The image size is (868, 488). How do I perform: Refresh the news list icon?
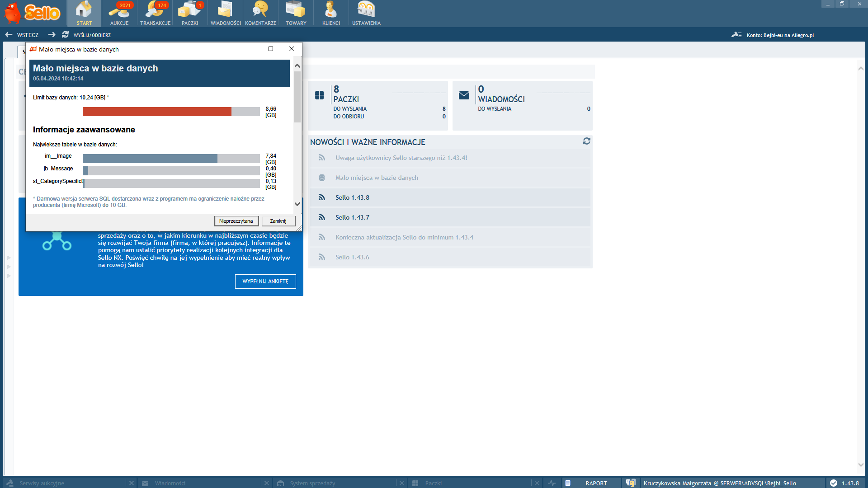point(586,141)
